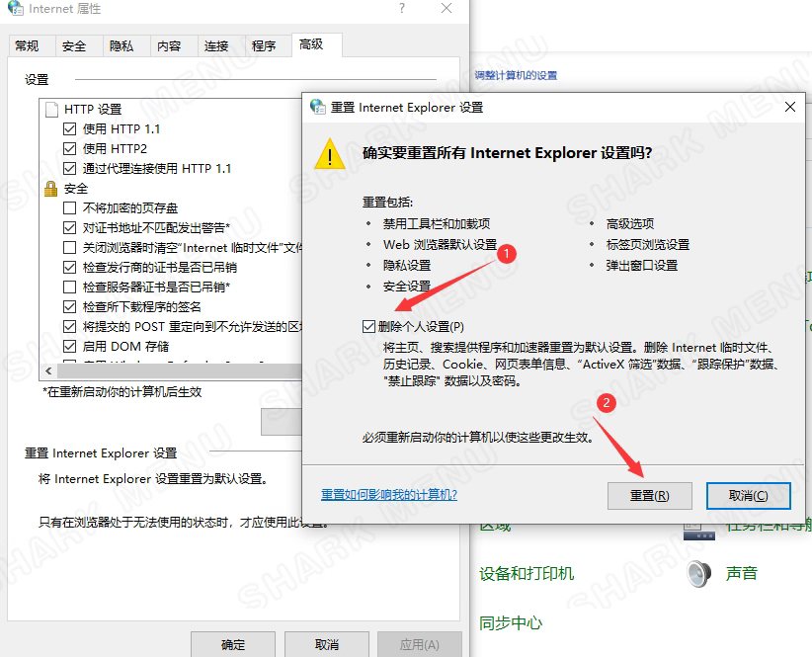
Task: Click the 安全 padlock icon in settings list
Action: 50,189
